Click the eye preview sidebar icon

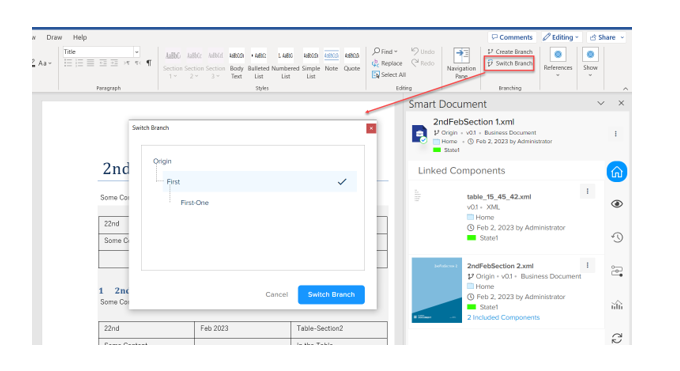point(617,204)
